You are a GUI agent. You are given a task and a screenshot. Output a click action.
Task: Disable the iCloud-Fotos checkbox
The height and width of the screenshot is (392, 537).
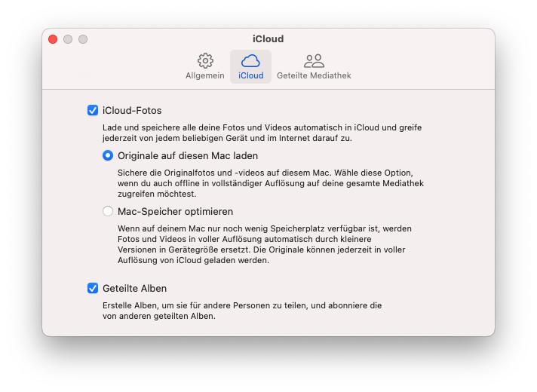coord(93,110)
